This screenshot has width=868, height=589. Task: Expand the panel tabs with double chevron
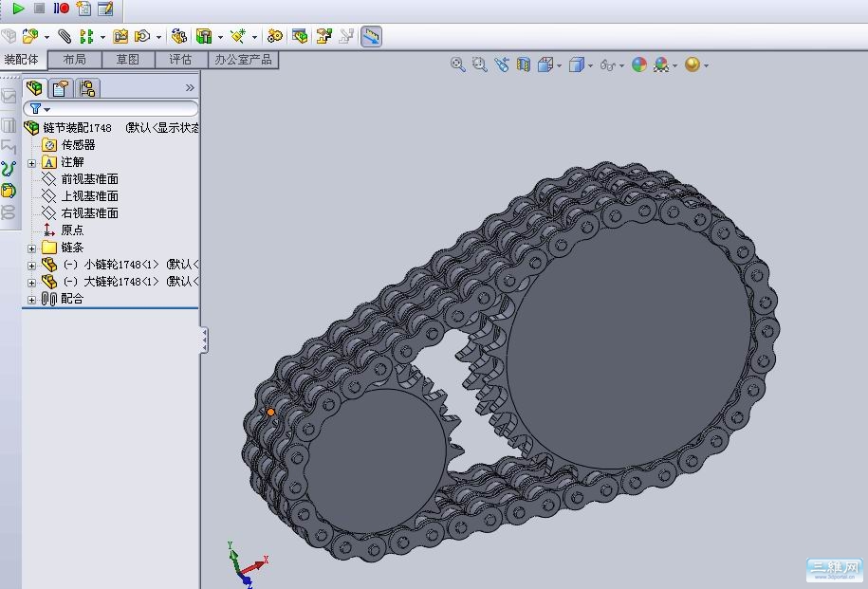pyautogui.click(x=190, y=87)
